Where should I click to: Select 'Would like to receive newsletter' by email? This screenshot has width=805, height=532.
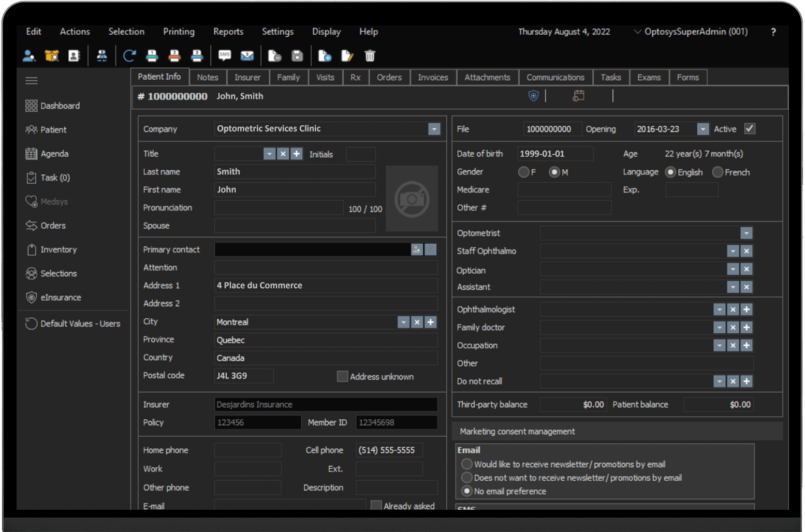pyautogui.click(x=467, y=464)
